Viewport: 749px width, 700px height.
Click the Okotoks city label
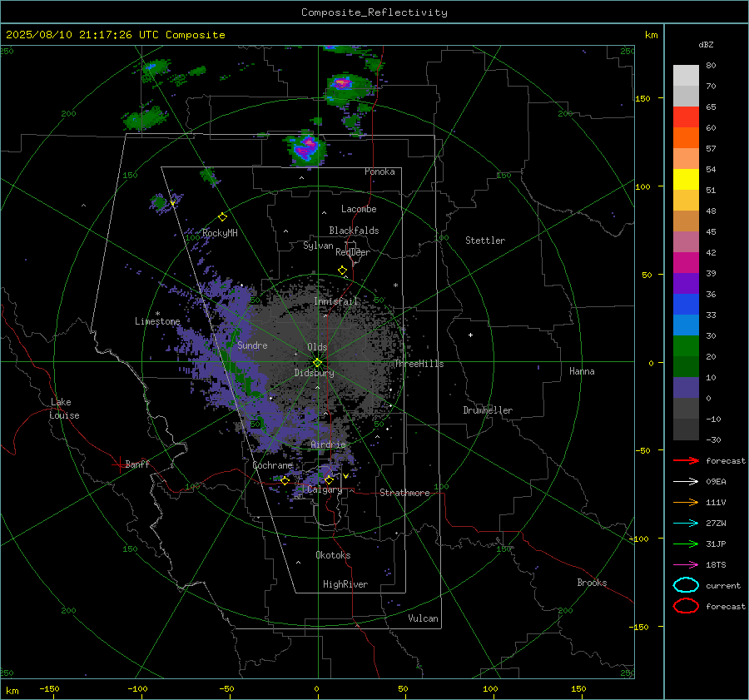click(333, 555)
